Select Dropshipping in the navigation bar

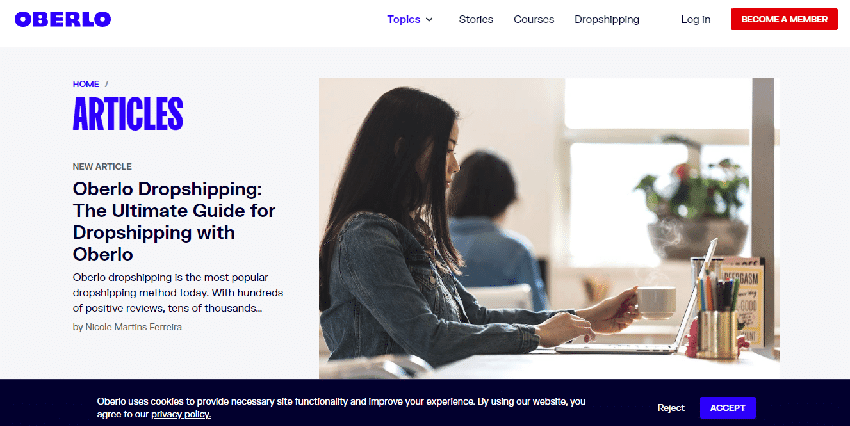coord(607,20)
